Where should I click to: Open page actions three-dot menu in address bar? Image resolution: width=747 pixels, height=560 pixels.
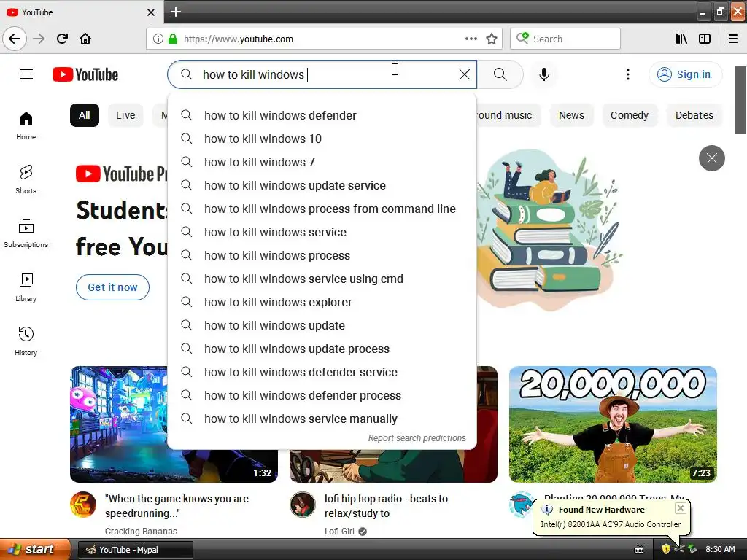click(471, 39)
